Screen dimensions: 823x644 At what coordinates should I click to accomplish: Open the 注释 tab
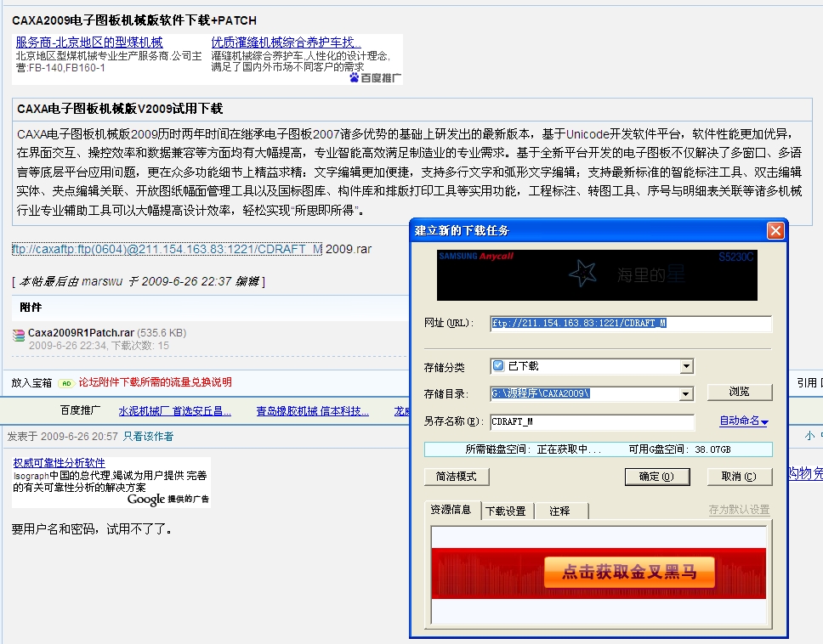(560, 511)
